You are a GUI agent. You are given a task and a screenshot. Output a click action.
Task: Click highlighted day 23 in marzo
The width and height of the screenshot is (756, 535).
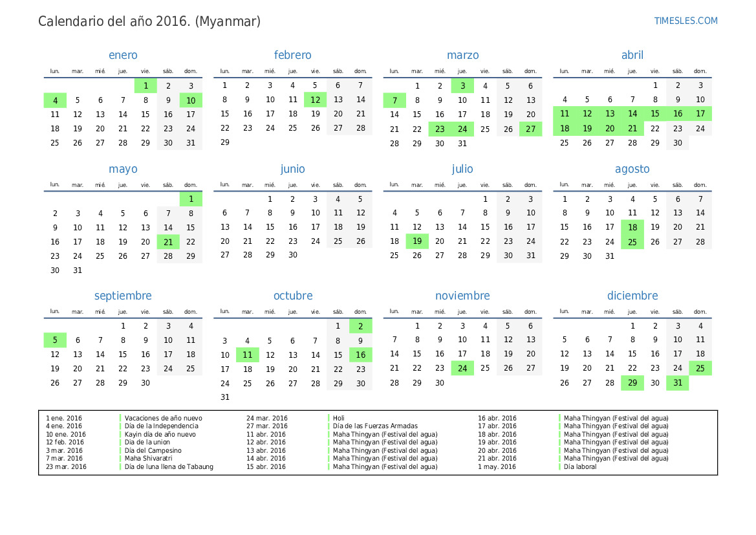(440, 129)
